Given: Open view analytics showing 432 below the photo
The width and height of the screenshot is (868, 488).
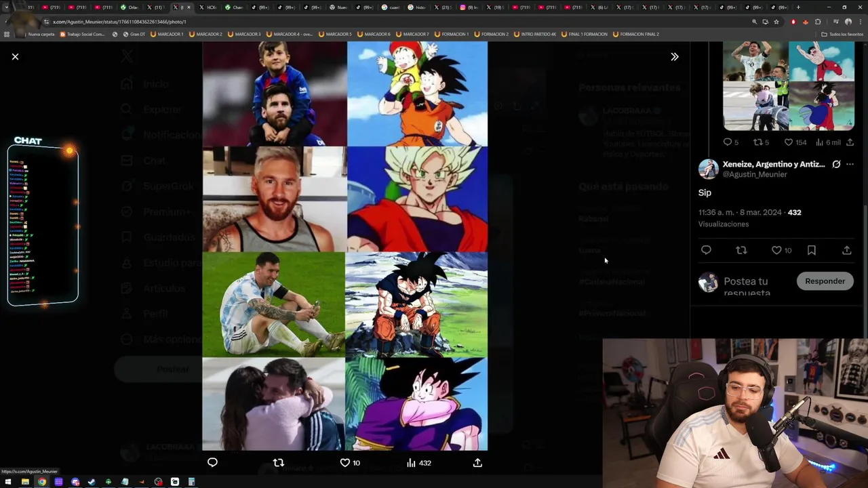Looking at the screenshot, I should pyautogui.click(x=418, y=463).
